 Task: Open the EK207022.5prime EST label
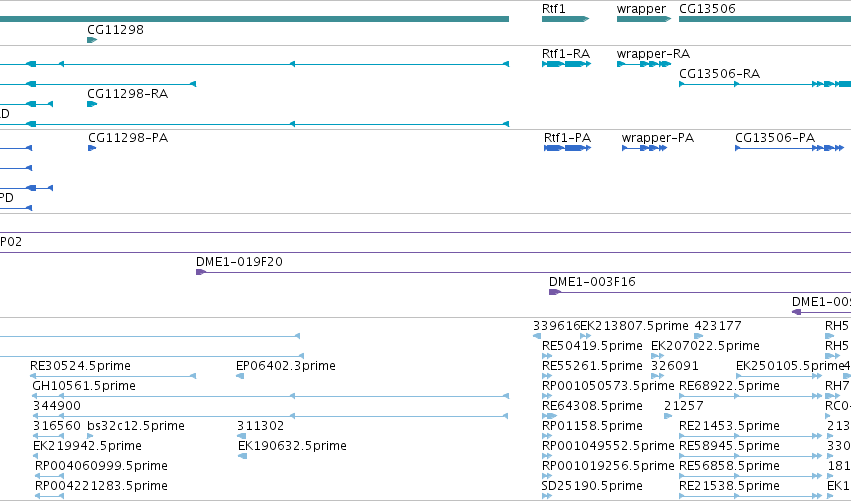[705, 346]
